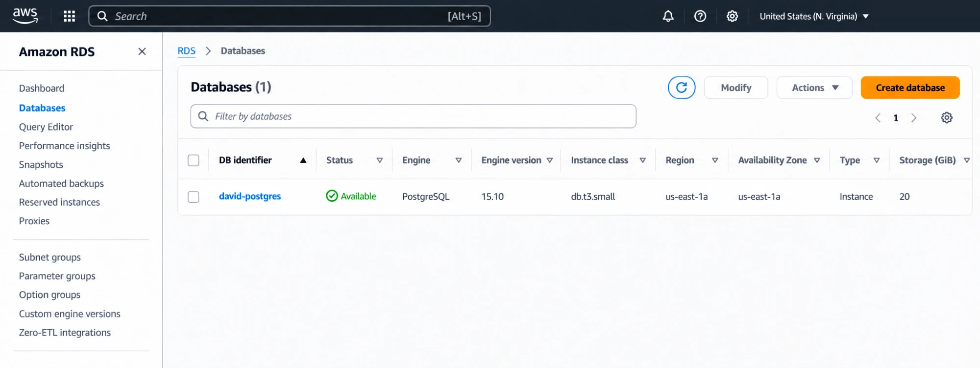Open Snapshots in the sidebar
Image resolution: width=980 pixels, height=368 pixels.
[x=41, y=165]
